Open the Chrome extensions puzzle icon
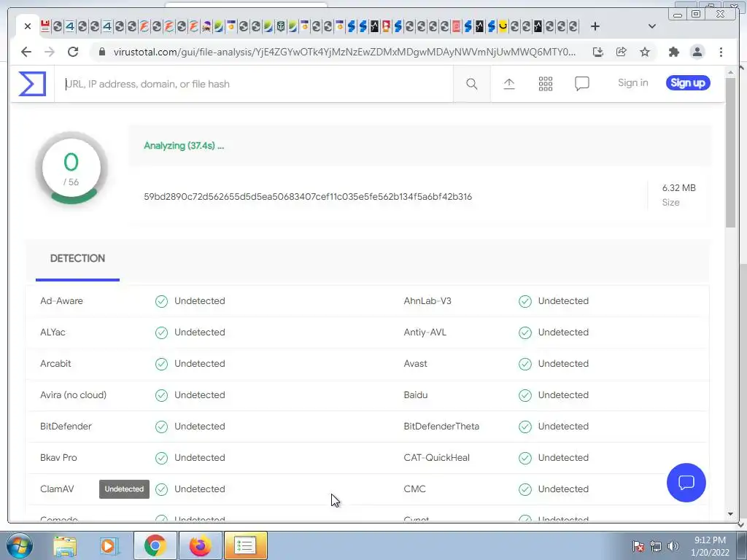This screenshot has height=560, width=747. tap(673, 52)
